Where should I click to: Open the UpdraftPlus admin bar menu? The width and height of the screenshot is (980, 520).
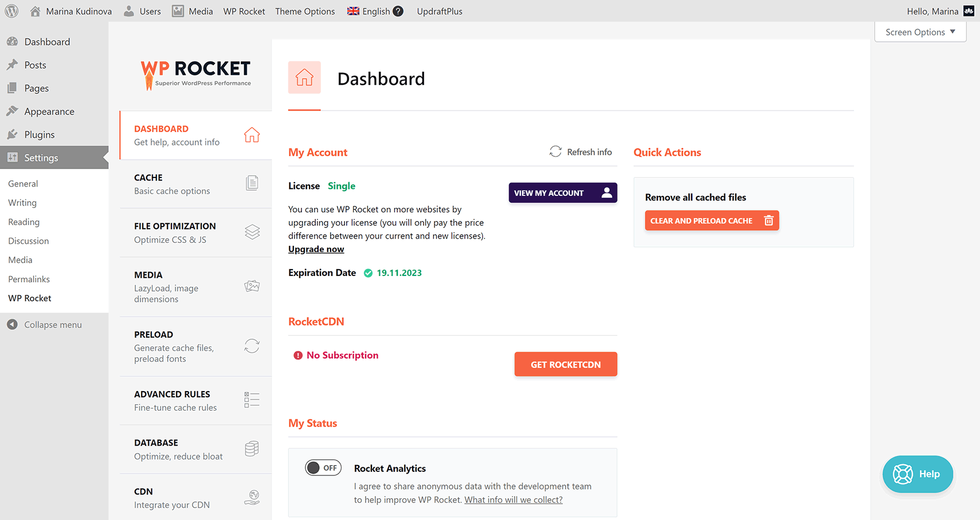click(x=440, y=11)
